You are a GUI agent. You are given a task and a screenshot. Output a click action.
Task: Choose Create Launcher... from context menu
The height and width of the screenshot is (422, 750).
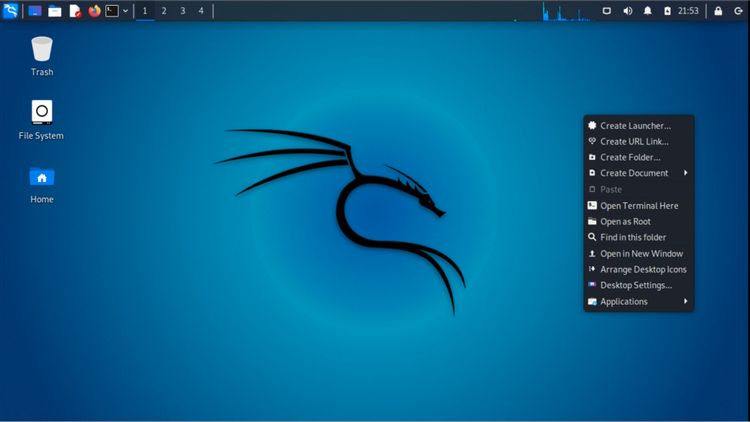click(639, 125)
